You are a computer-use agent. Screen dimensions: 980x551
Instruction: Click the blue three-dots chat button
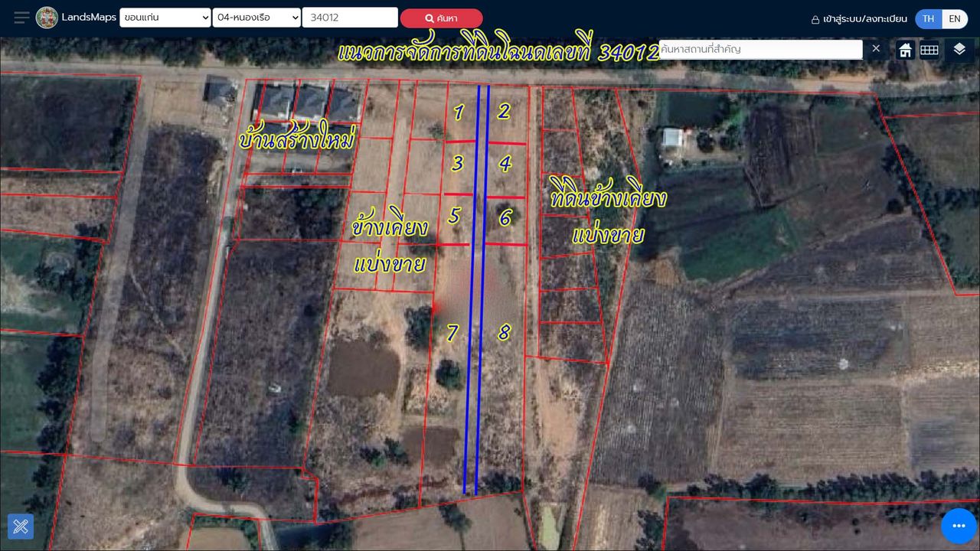pyautogui.click(x=959, y=526)
